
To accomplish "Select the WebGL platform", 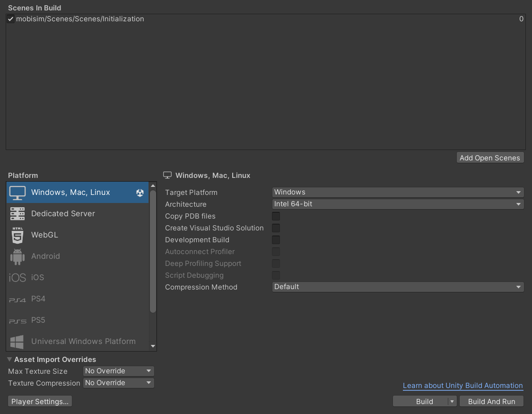I will (x=78, y=235).
